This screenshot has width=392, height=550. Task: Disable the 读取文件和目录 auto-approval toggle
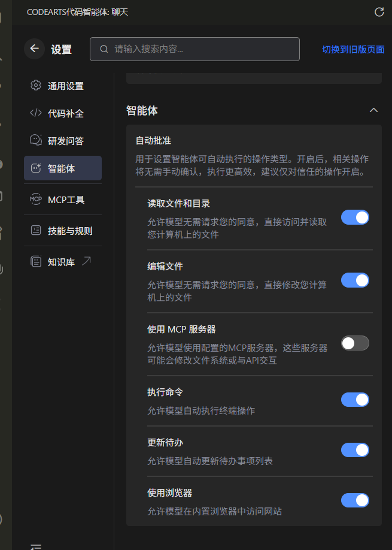355,217
